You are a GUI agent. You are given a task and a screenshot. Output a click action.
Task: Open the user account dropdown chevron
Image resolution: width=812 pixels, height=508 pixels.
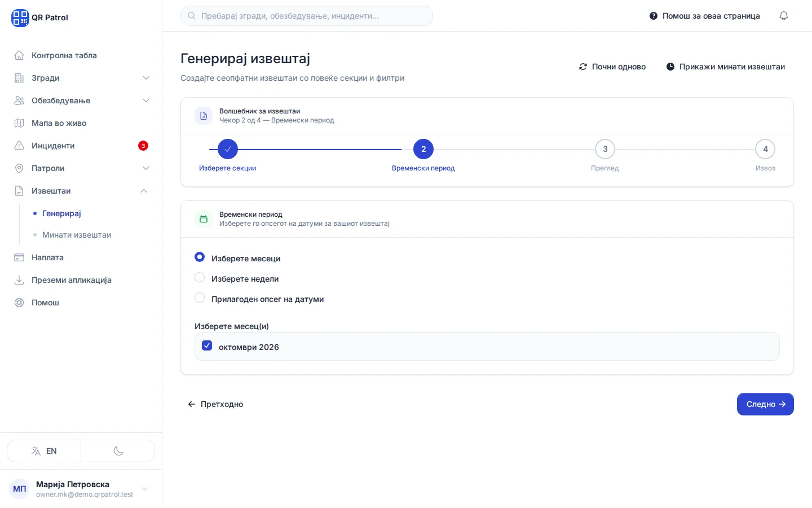(x=144, y=489)
